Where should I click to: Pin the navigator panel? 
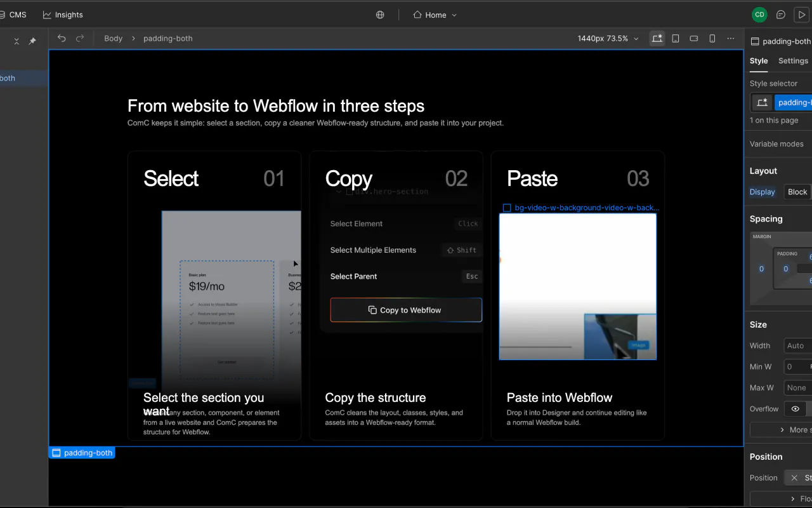click(32, 41)
